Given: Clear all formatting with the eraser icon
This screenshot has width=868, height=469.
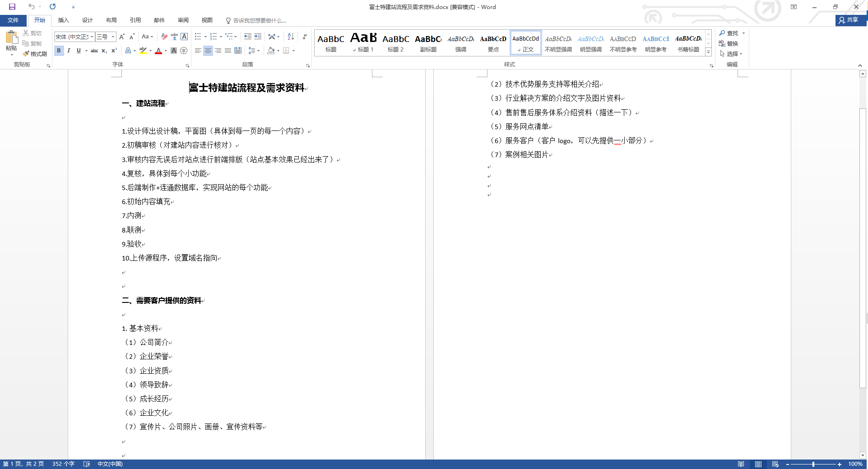Looking at the screenshot, I should tap(164, 37).
